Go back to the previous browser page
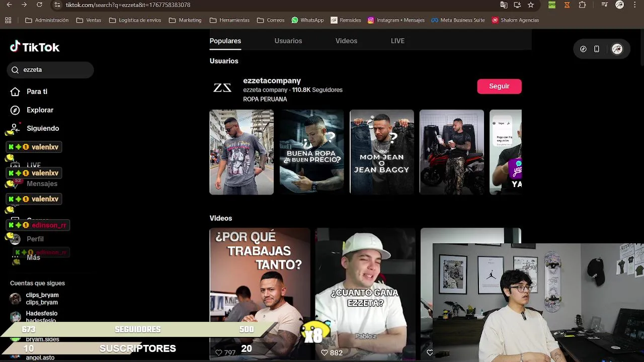This screenshot has width=644, height=362. (x=9, y=5)
